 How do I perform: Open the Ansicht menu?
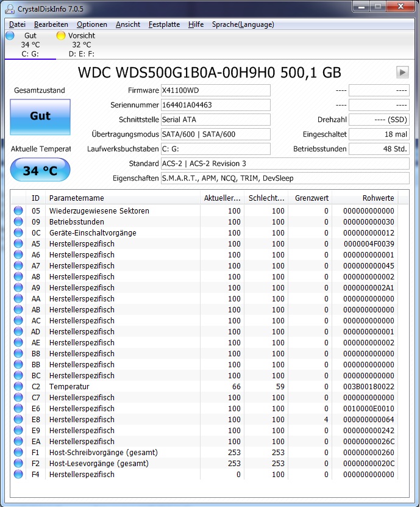coord(128,24)
